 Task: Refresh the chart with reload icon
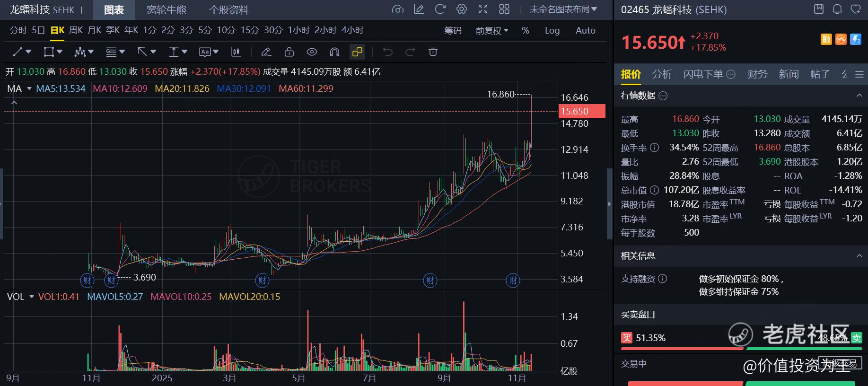[x=440, y=9]
